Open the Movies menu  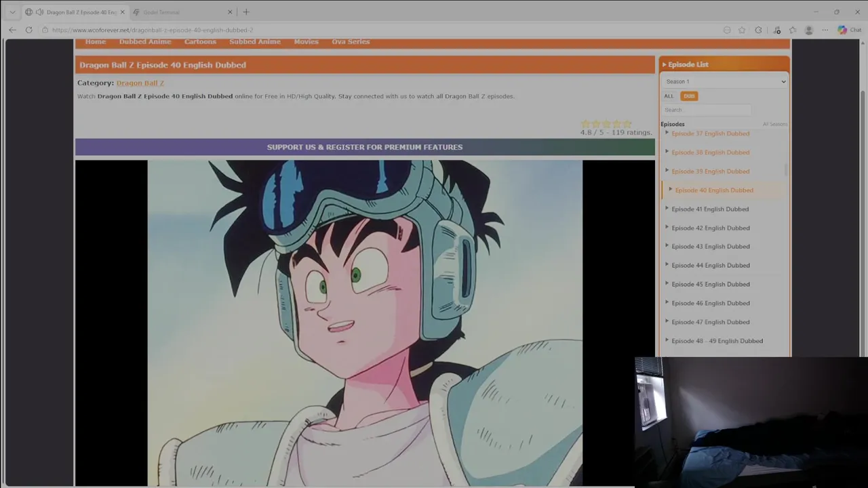(x=306, y=42)
